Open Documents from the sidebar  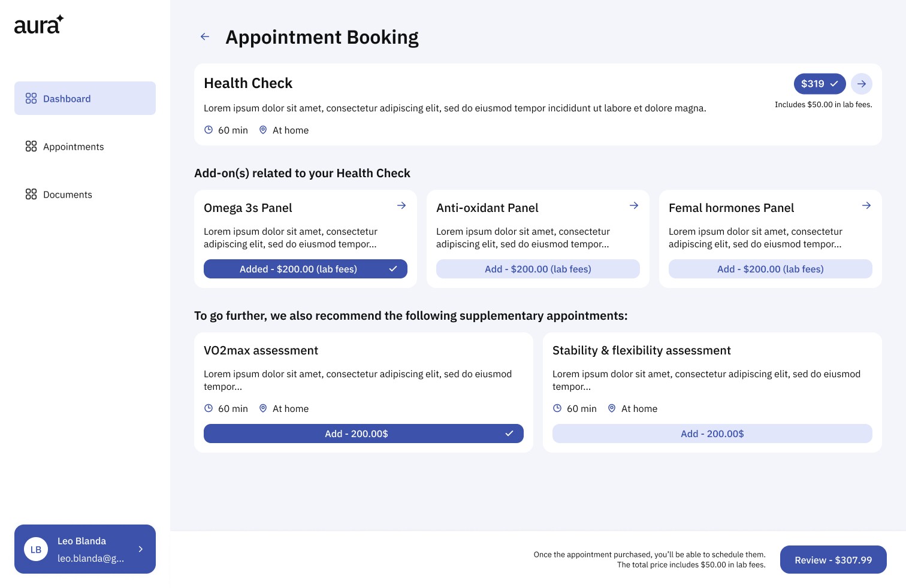click(68, 195)
